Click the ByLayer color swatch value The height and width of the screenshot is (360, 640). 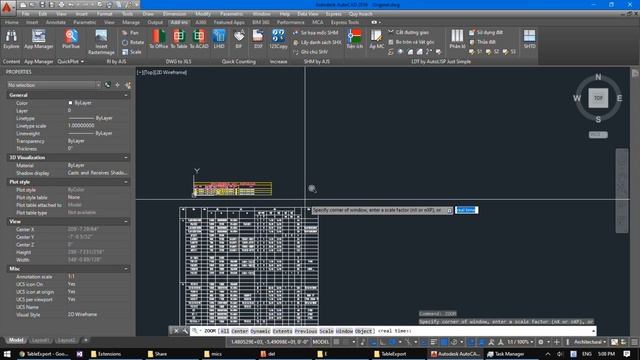(80, 103)
